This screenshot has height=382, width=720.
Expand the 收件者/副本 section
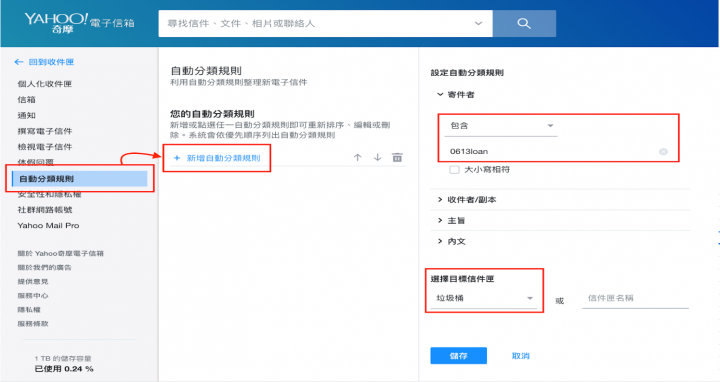(467, 200)
